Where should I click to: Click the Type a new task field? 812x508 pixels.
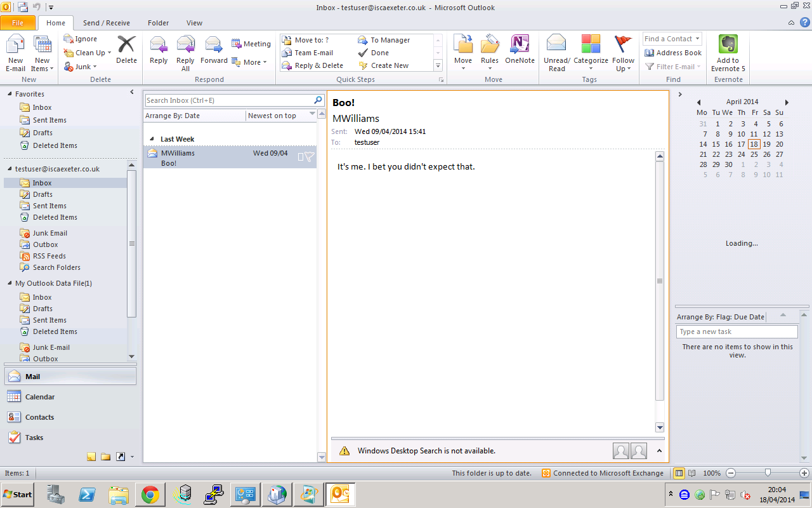pos(737,331)
